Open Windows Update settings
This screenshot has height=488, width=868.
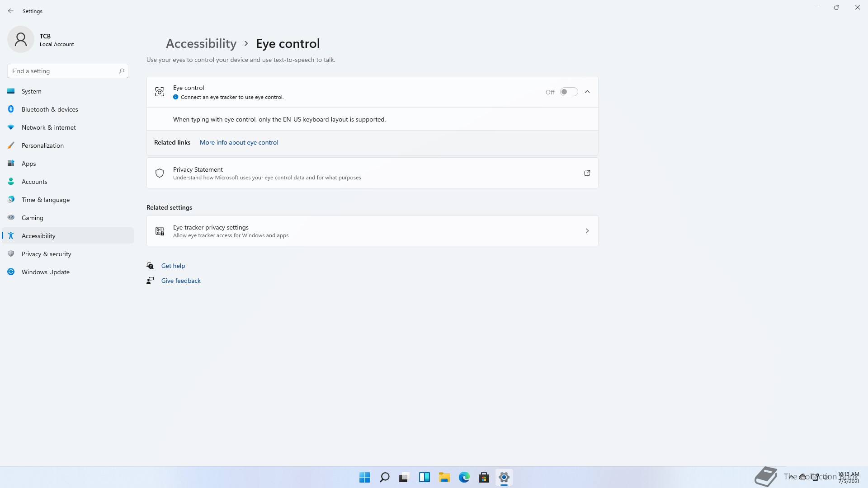(68, 272)
